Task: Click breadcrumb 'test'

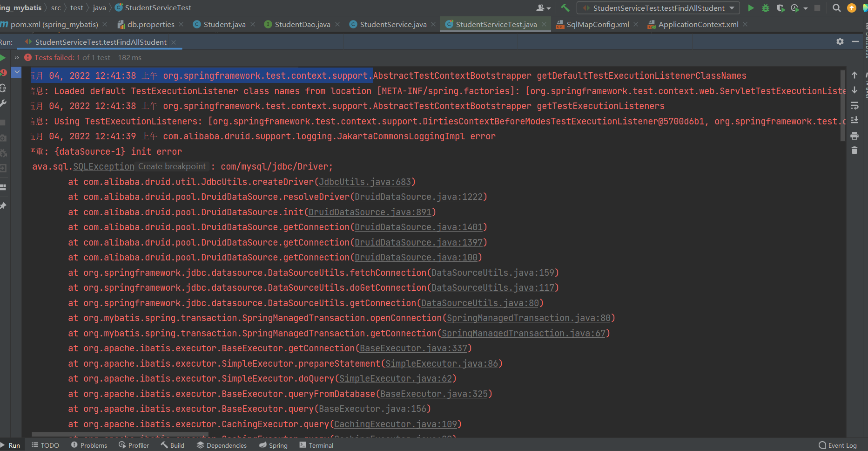Action: 77,8
